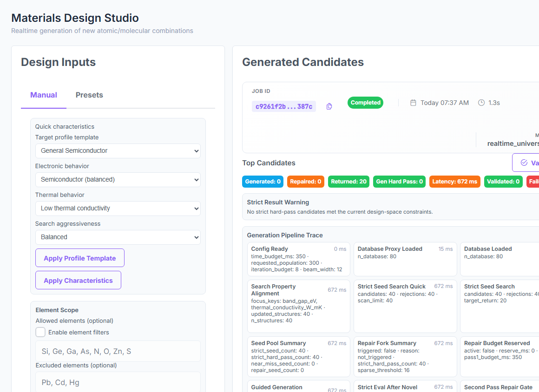Click the Quick characteristics label
This screenshot has height=392, width=539.
tap(65, 126)
